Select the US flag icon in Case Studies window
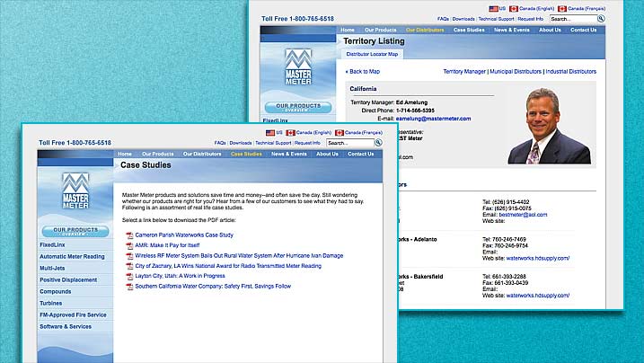 [x=270, y=133]
